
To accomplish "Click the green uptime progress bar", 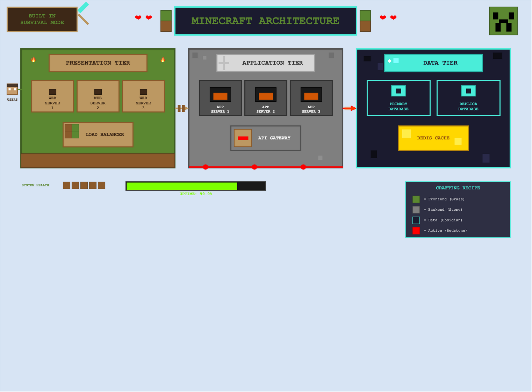I will tap(182, 186).
